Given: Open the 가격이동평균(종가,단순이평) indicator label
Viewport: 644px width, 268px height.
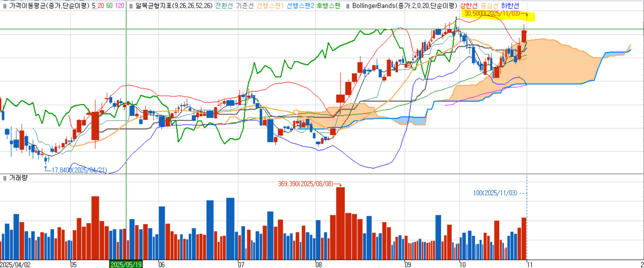Looking at the screenshot, I should pos(49,6).
